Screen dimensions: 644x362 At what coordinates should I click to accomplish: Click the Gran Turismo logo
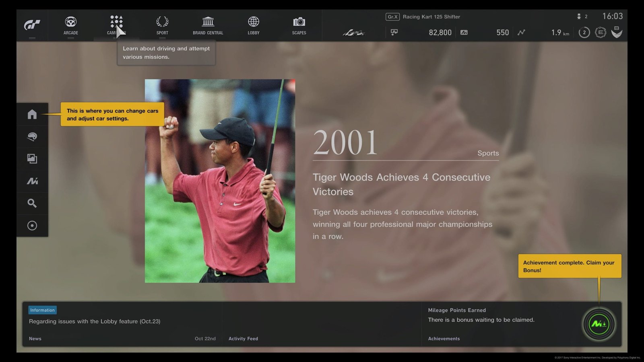(x=32, y=25)
